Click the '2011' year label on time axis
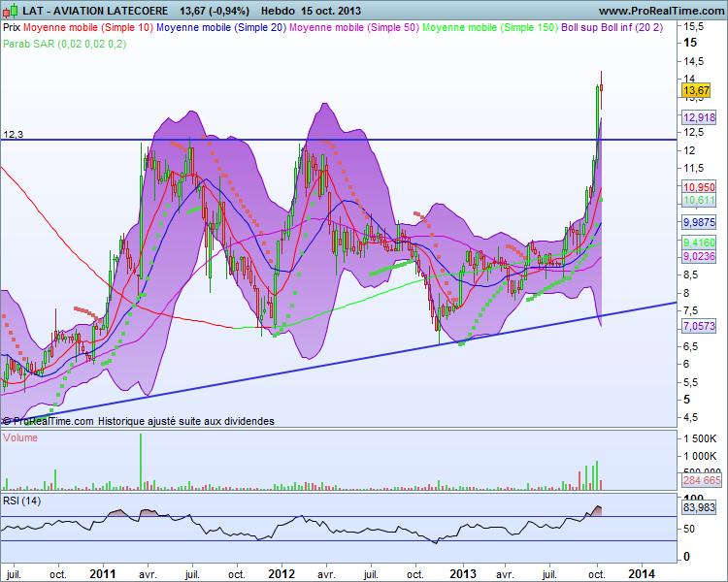 pyautogui.click(x=103, y=574)
